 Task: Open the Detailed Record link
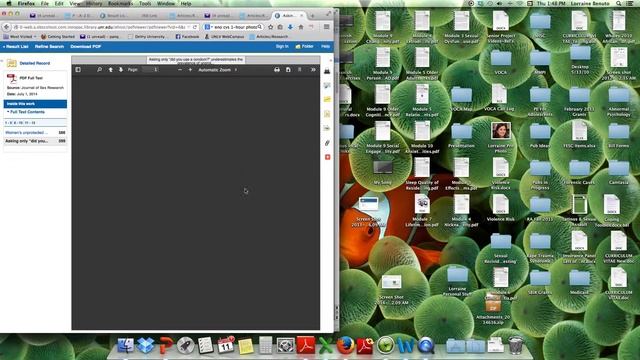click(x=35, y=63)
